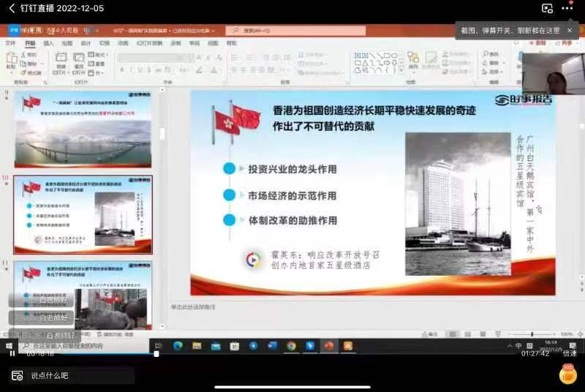Open the Windows Start menu

[x=10, y=346]
